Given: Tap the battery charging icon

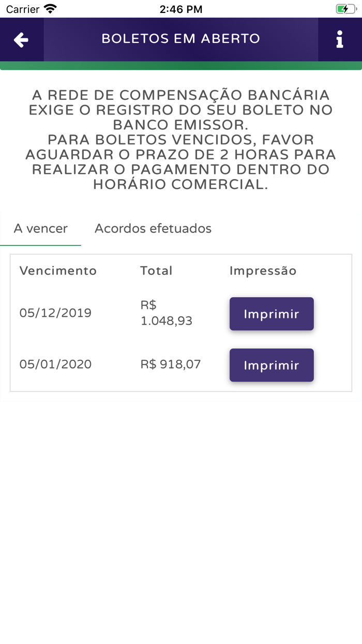Looking at the screenshot, I should (345, 9).
